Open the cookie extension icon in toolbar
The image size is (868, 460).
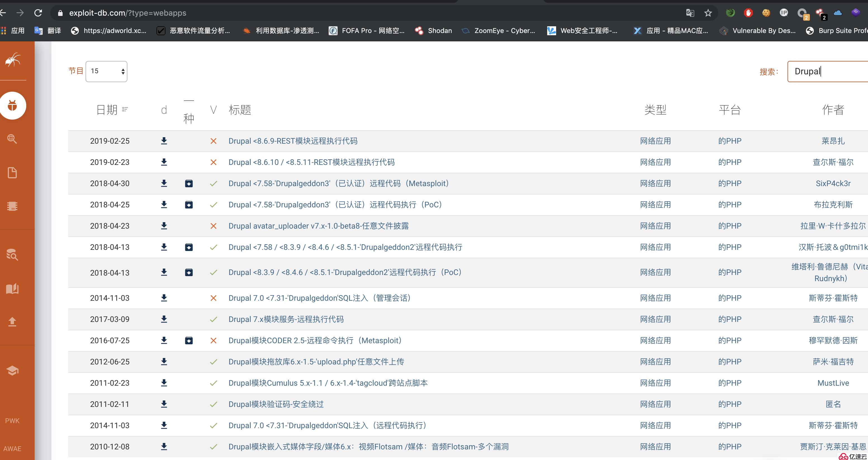(766, 13)
